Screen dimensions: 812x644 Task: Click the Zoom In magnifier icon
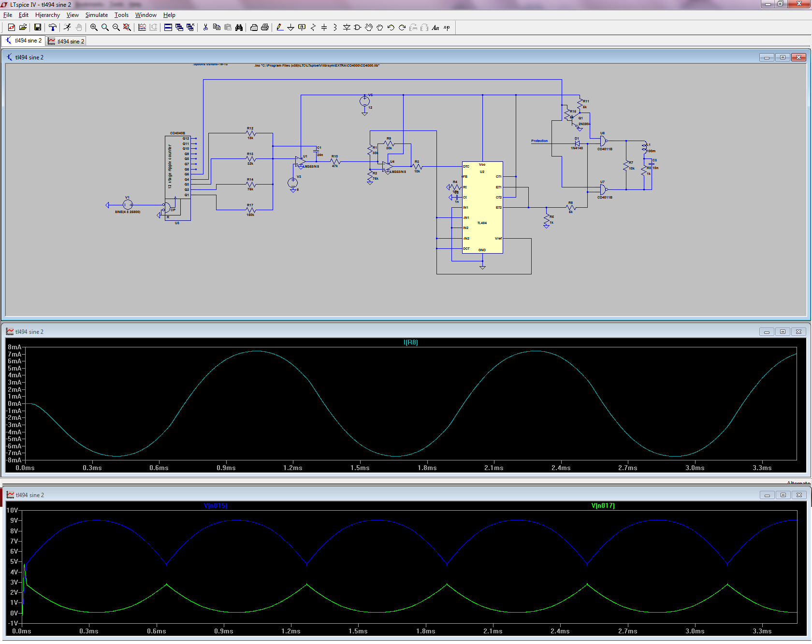click(94, 28)
